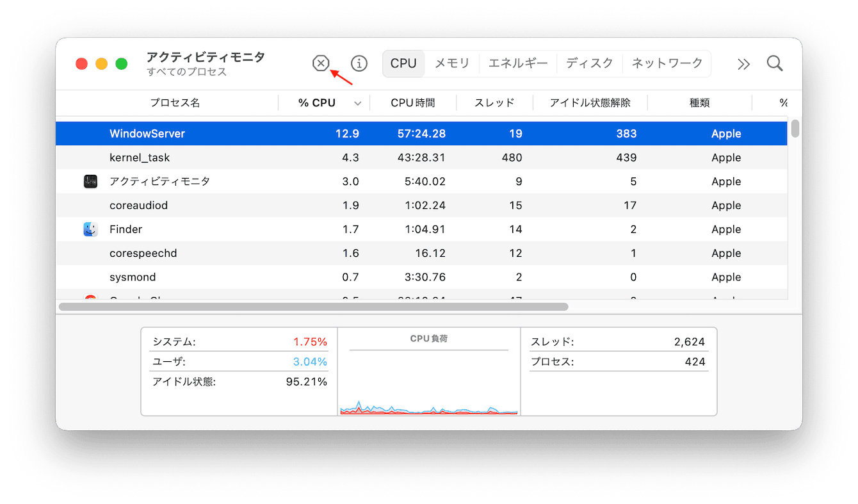The image size is (858, 504).
Task: Click the 種類 column header
Action: 699,102
